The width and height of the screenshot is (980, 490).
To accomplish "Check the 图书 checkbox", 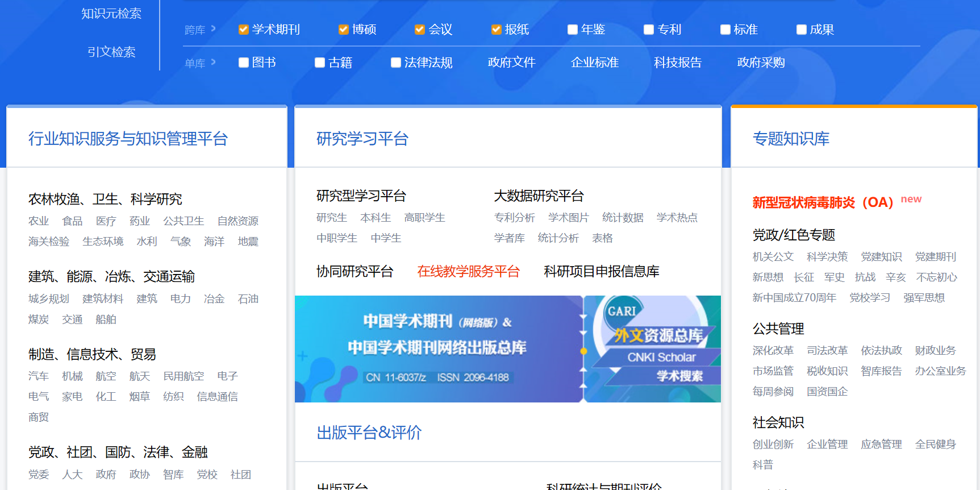I will 243,63.
